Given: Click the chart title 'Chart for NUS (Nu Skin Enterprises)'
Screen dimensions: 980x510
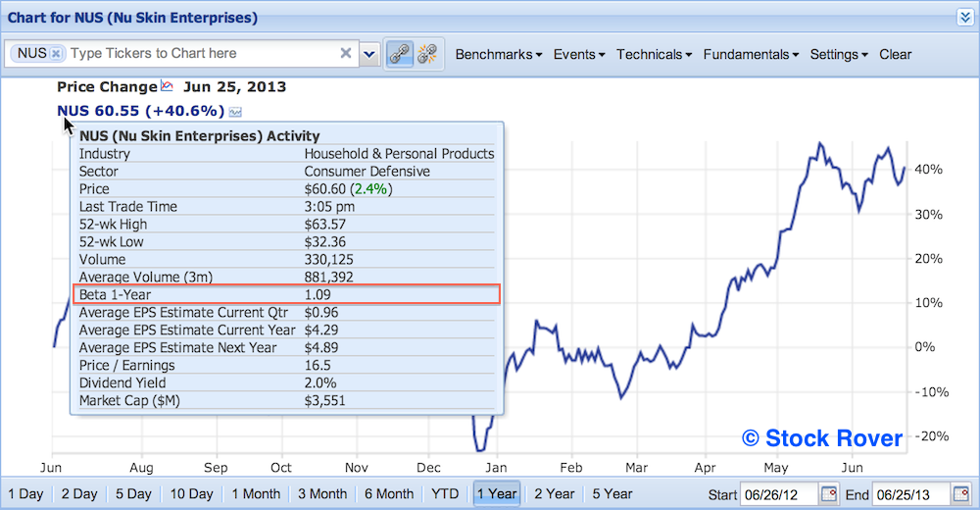Looking at the screenshot, I should point(132,18).
